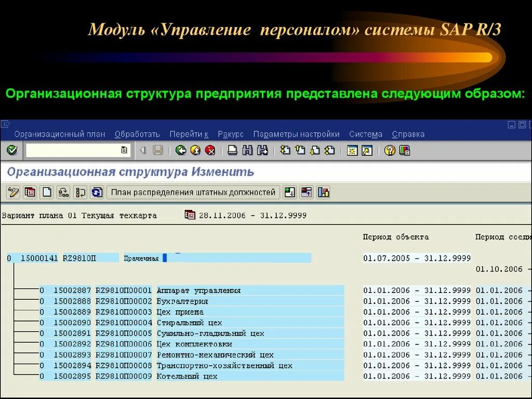Go to the first page icon
The height and width of the screenshot is (399, 532).
(x=285, y=150)
